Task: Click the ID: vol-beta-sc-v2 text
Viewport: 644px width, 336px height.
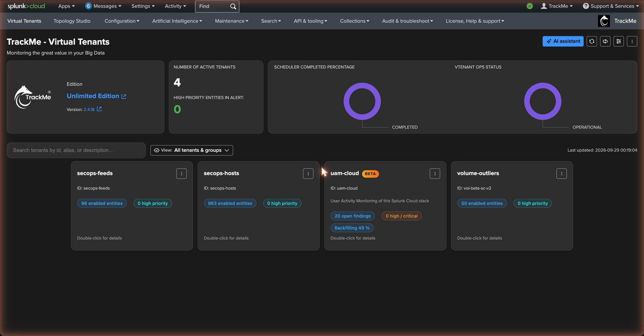Action: 474,188
